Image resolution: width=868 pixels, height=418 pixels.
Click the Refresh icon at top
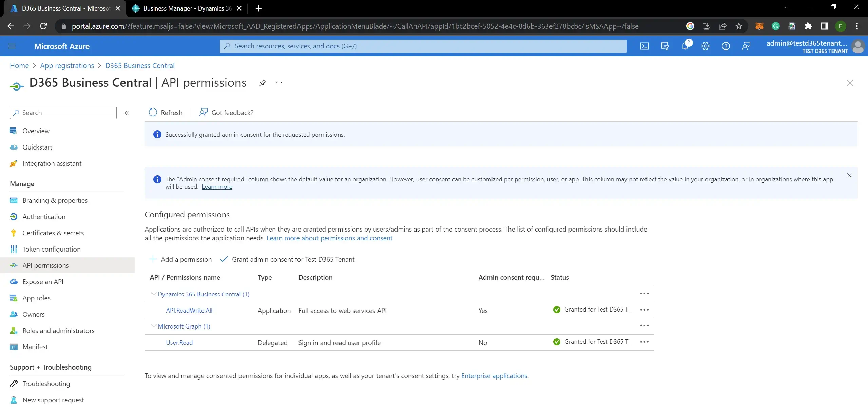click(x=153, y=112)
